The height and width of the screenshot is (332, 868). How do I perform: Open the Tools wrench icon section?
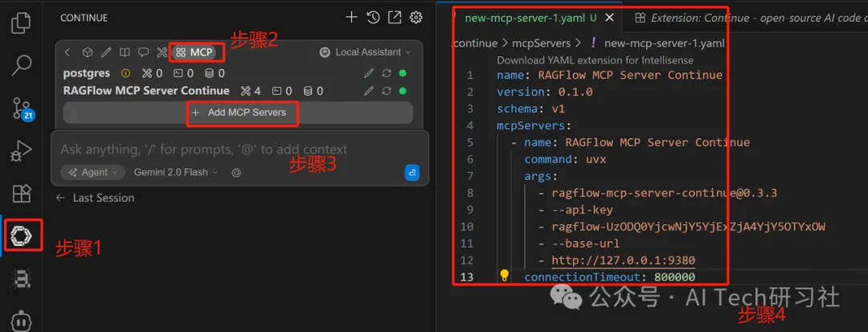point(162,52)
